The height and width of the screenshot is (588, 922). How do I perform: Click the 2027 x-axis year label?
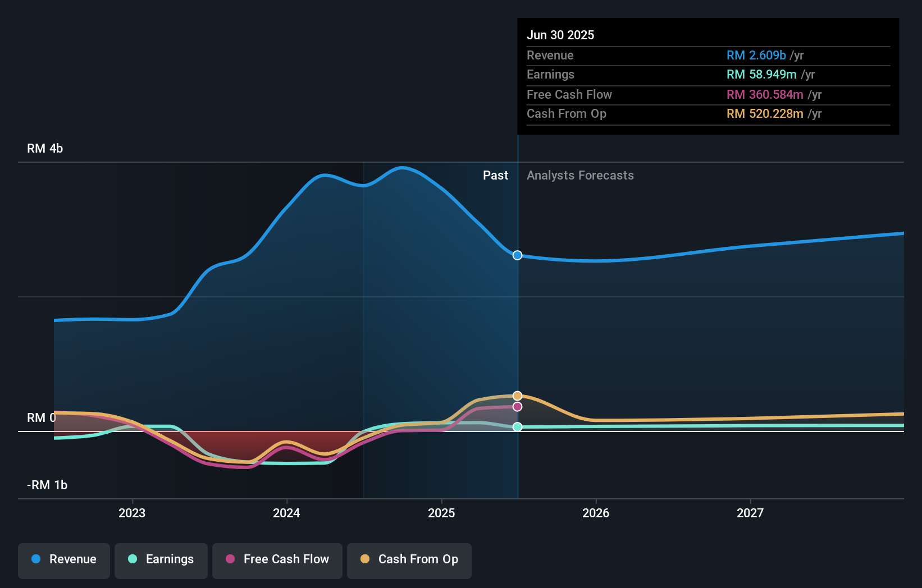tap(750, 513)
